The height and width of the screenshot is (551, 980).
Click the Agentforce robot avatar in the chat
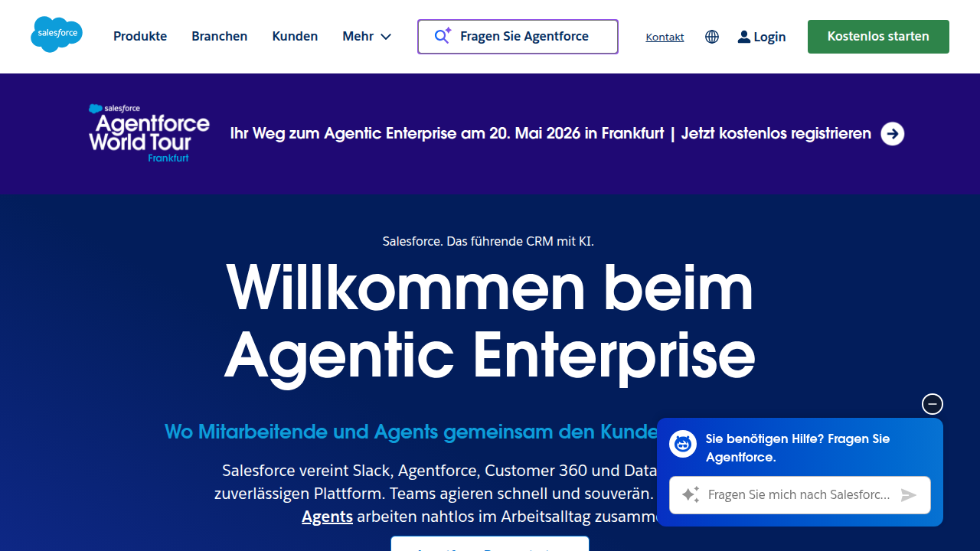click(x=683, y=444)
